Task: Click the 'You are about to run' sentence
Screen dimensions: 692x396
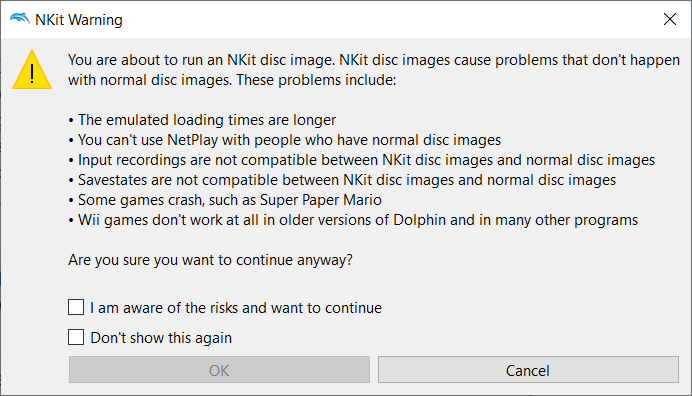Action: tap(374, 60)
